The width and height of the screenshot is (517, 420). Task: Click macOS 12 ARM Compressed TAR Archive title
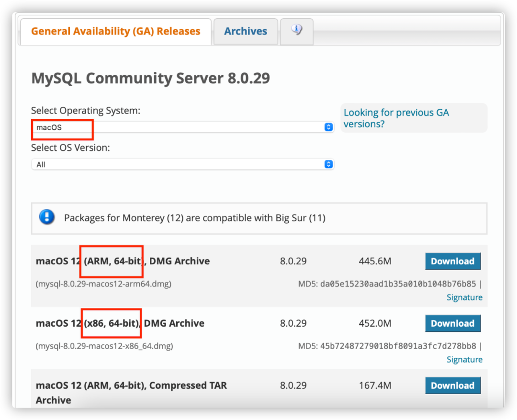(131, 393)
